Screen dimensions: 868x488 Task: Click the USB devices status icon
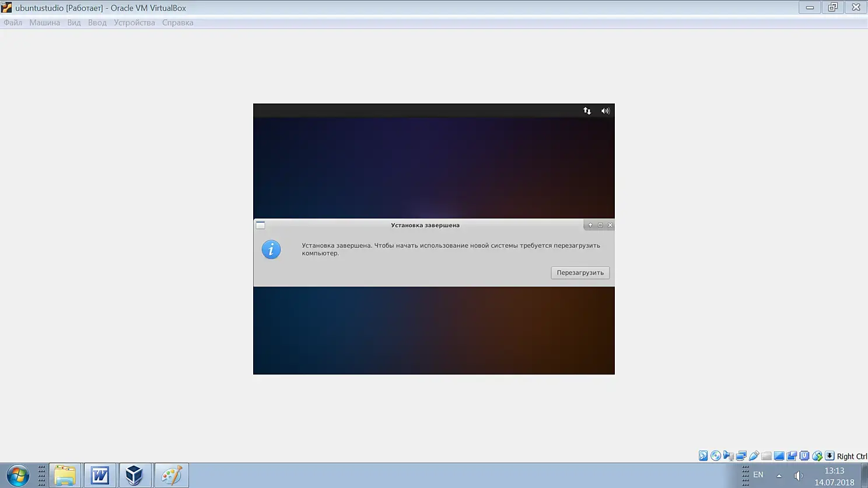754,456
